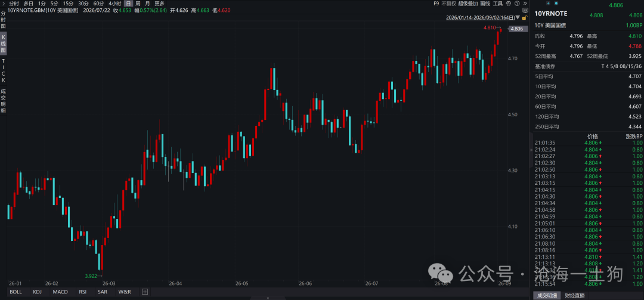Enable the KDJ indicator
This screenshot has height=300, width=644.
tap(38, 292)
